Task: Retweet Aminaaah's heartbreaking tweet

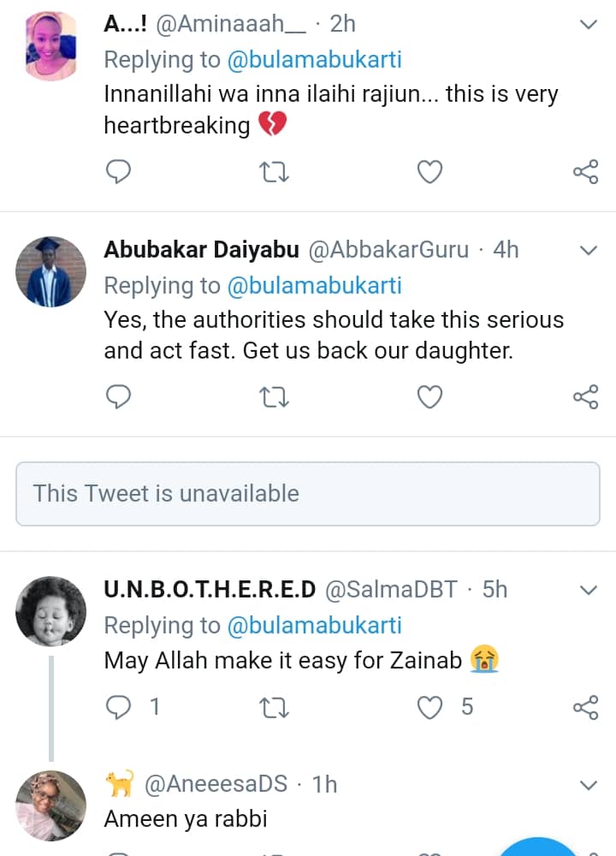Action: point(273,172)
